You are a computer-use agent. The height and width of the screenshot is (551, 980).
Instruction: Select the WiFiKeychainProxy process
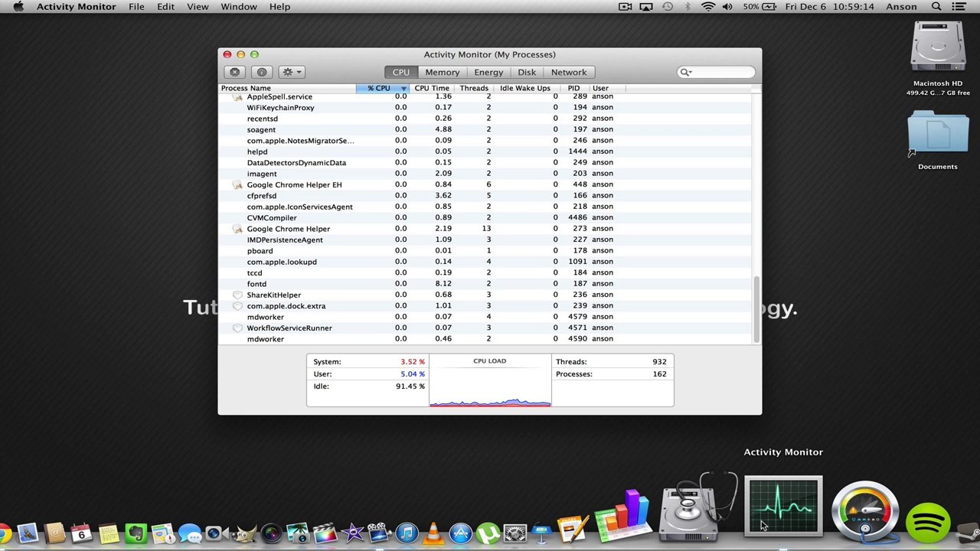click(x=485, y=107)
